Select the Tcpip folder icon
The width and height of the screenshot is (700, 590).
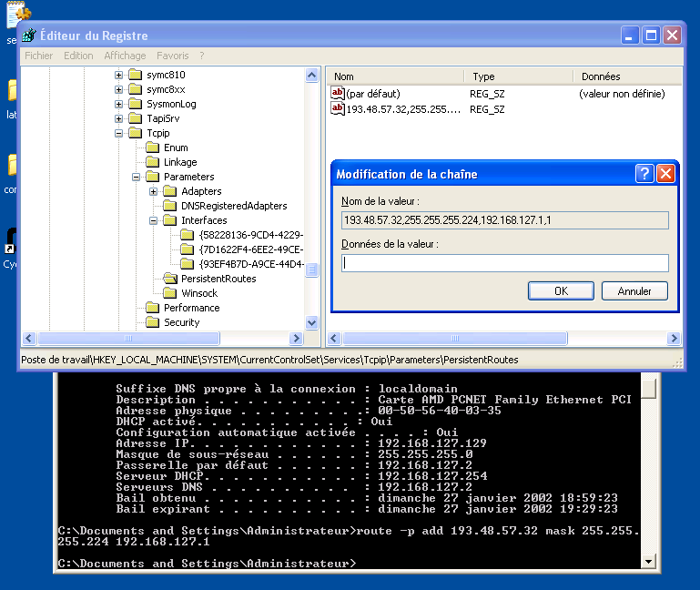[135, 133]
